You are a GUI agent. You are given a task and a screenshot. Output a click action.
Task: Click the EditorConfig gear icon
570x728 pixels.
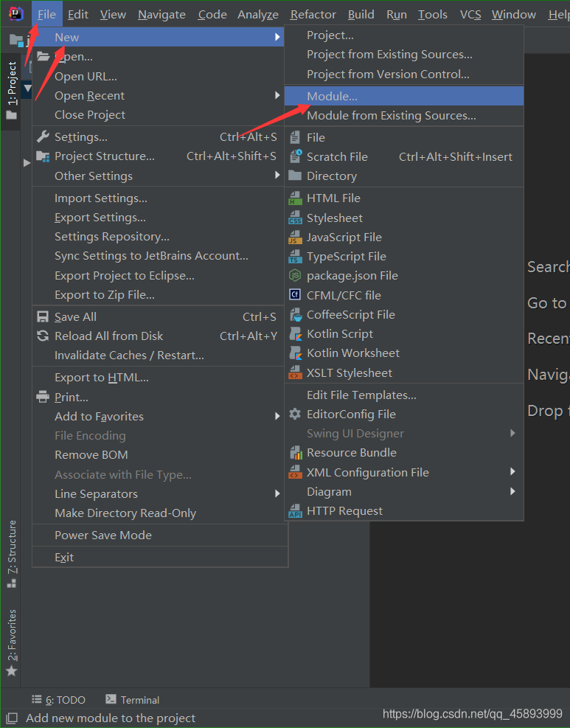point(295,414)
